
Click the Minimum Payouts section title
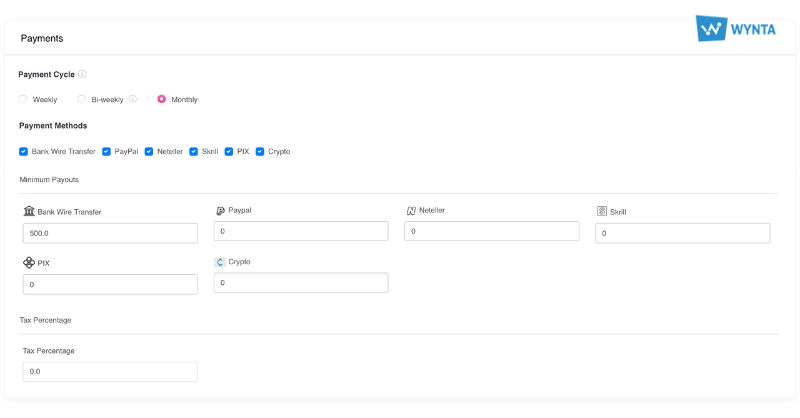pos(49,180)
